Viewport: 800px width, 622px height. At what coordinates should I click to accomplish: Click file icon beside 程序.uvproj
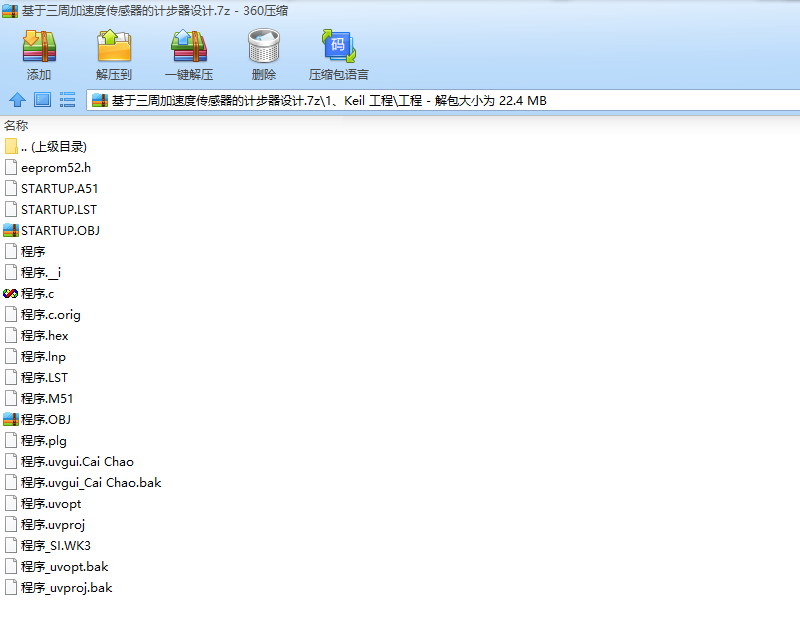pyautogui.click(x=11, y=525)
